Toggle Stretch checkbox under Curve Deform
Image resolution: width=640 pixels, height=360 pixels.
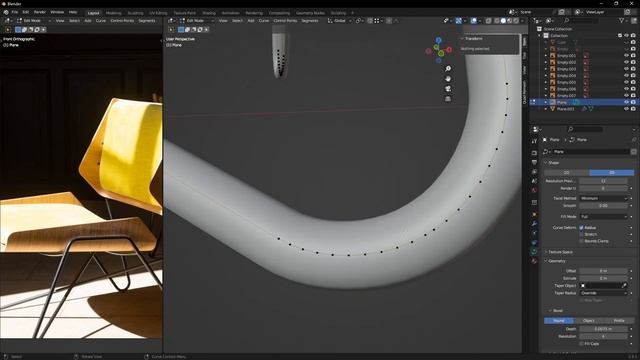pyautogui.click(x=582, y=234)
